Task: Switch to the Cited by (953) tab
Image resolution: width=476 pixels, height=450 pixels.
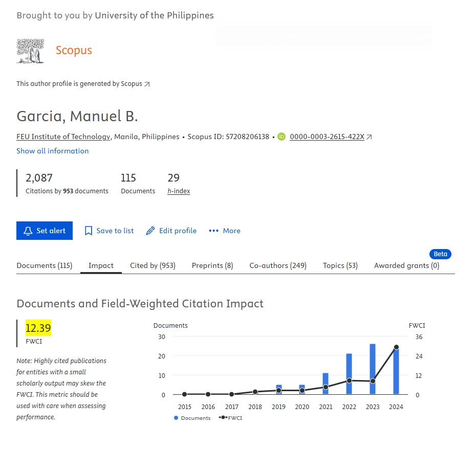Action: [x=153, y=265]
